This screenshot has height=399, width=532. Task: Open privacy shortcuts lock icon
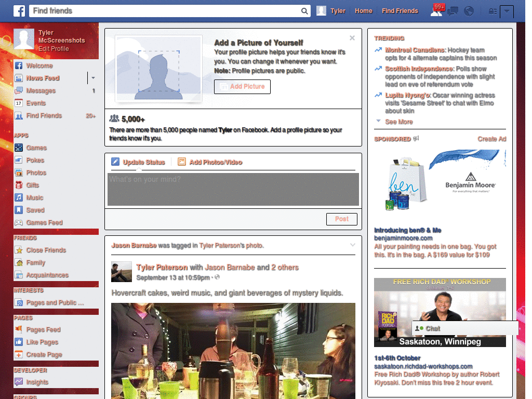493,11
